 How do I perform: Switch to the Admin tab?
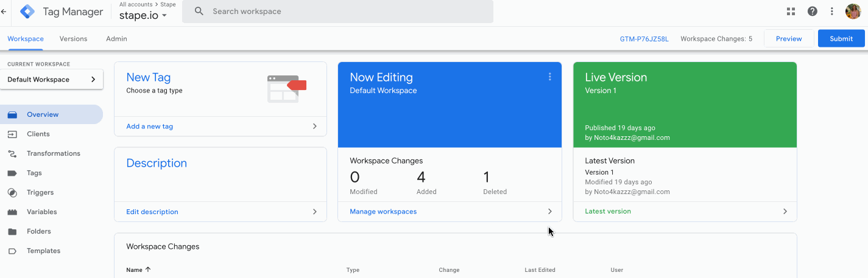click(x=116, y=39)
